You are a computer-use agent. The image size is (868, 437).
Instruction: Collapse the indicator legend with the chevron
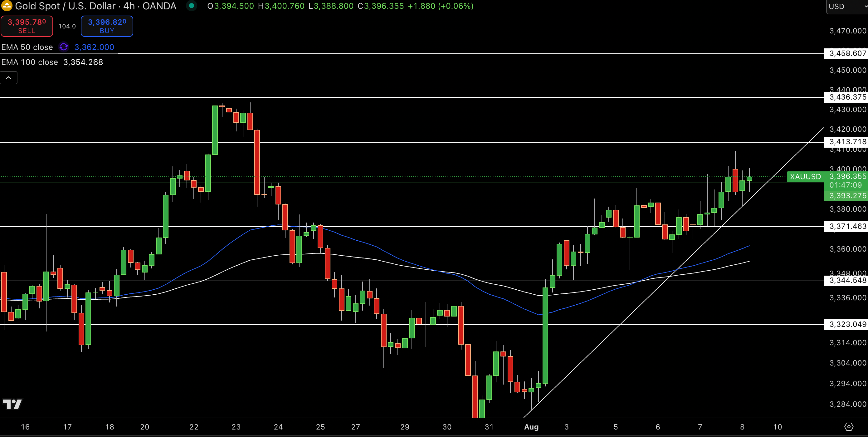tap(8, 78)
